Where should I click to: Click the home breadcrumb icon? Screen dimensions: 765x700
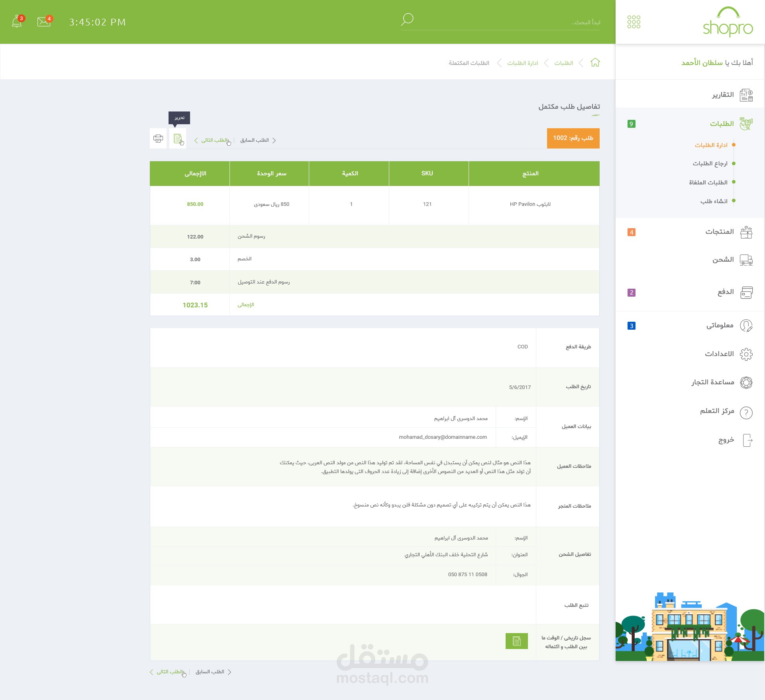click(x=595, y=63)
